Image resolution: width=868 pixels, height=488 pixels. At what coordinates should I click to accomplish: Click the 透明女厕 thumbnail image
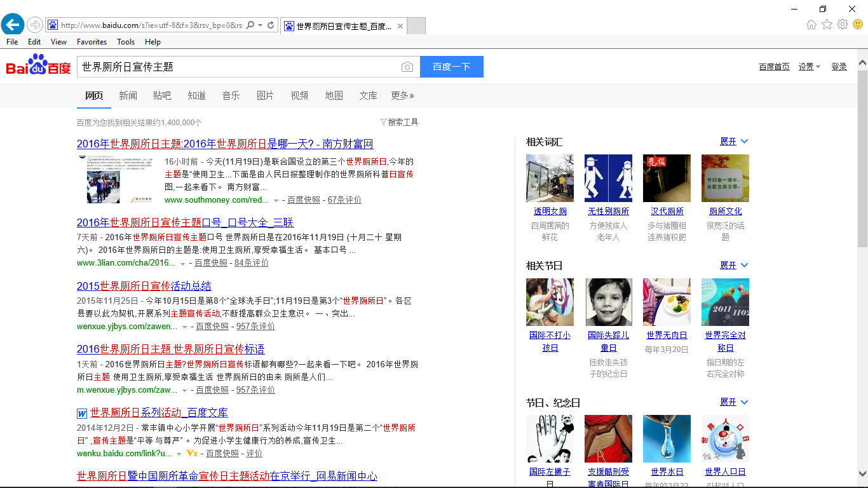click(550, 178)
